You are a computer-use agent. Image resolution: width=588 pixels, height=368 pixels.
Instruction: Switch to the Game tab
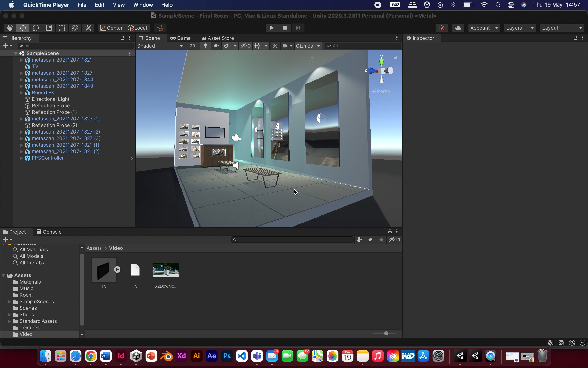tap(180, 38)
